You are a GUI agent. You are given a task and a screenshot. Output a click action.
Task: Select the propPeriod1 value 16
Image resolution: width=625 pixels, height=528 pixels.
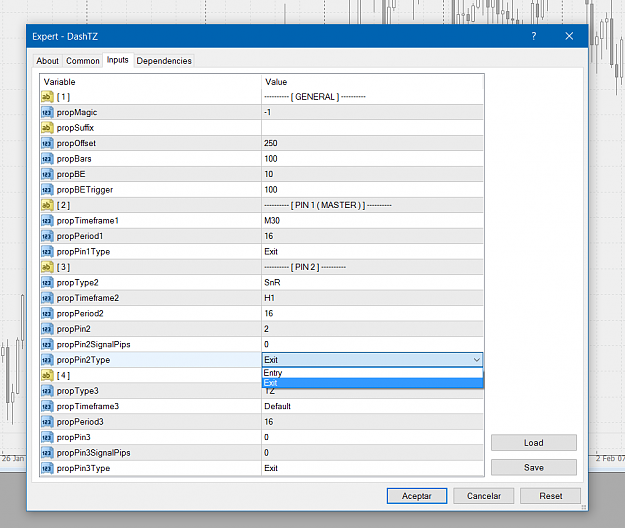pyautogui.click(x=372, y=236)
